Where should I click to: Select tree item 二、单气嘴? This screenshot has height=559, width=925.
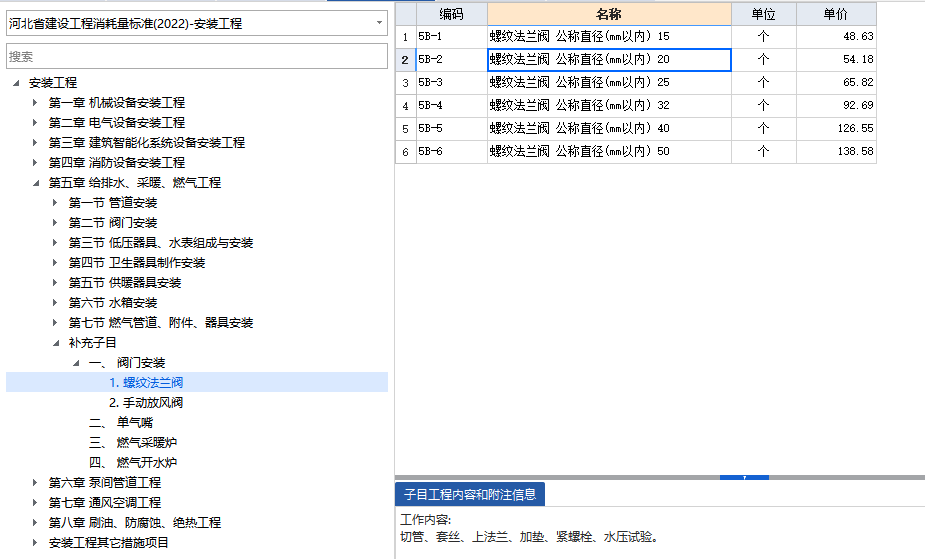click(121, 423)
